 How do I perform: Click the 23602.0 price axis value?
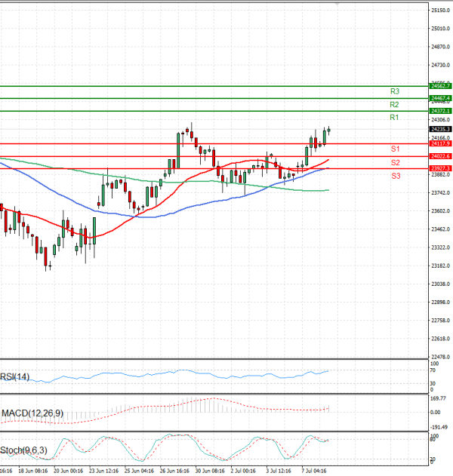[x=441, y=211]
